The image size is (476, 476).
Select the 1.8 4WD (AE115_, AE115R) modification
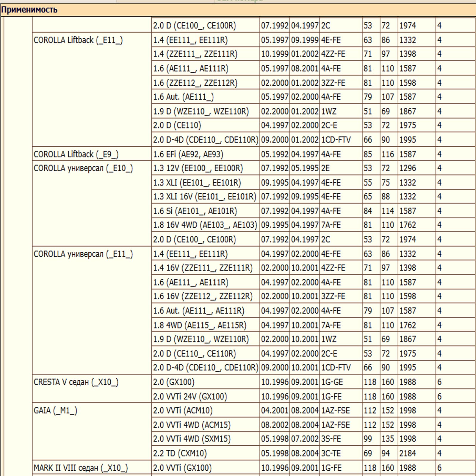[200, 325]
